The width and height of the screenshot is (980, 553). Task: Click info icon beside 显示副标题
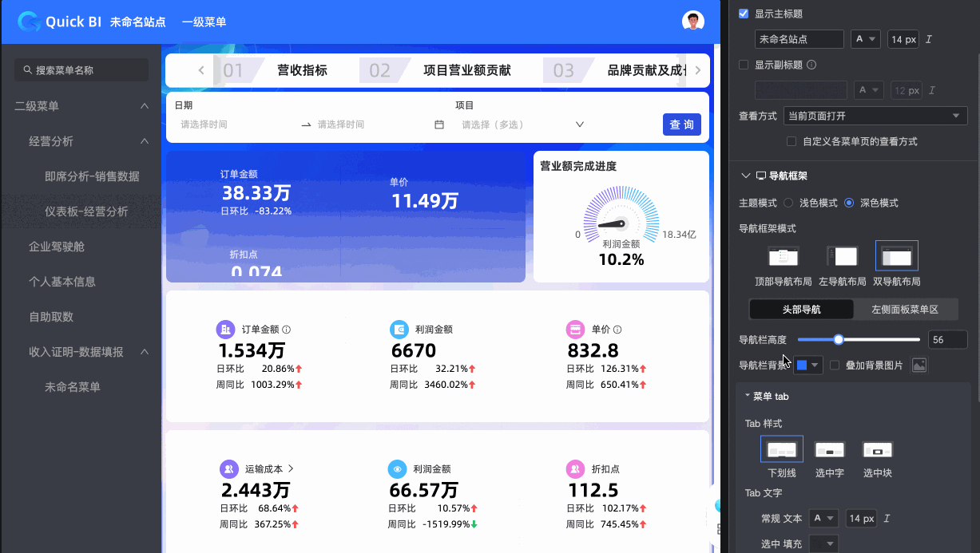pos(811,65)
